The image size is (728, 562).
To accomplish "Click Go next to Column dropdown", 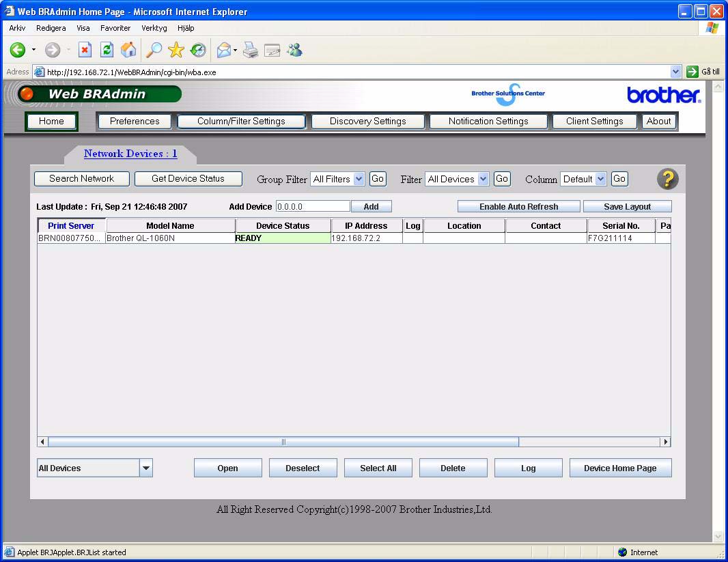I will pyautogui.click(x=619, y=179).
